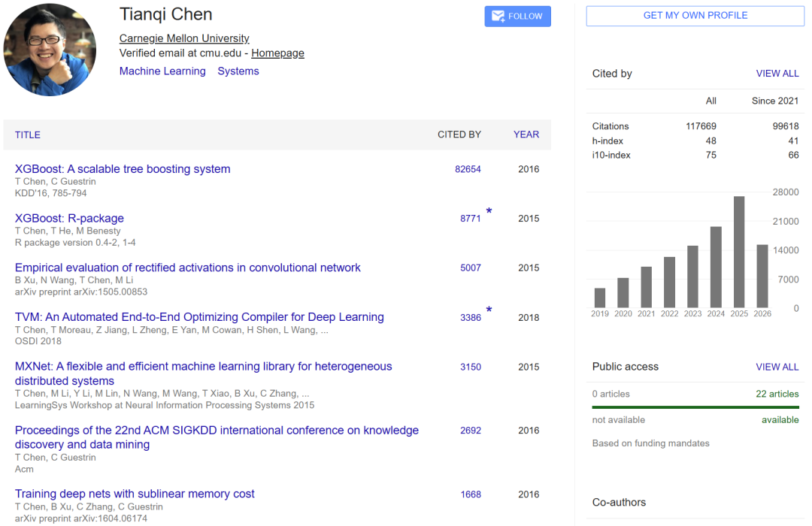Click the green public access progress bar
The image size is (812, 526).
point(695,407)
